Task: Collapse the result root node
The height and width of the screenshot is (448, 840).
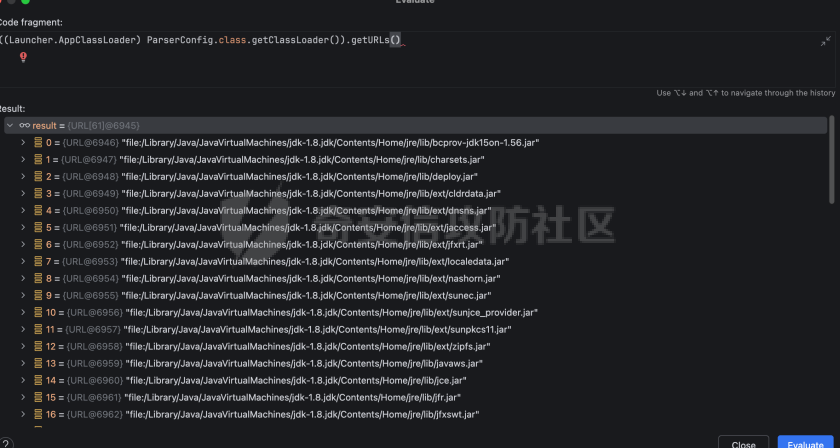Action: [9, 125]
